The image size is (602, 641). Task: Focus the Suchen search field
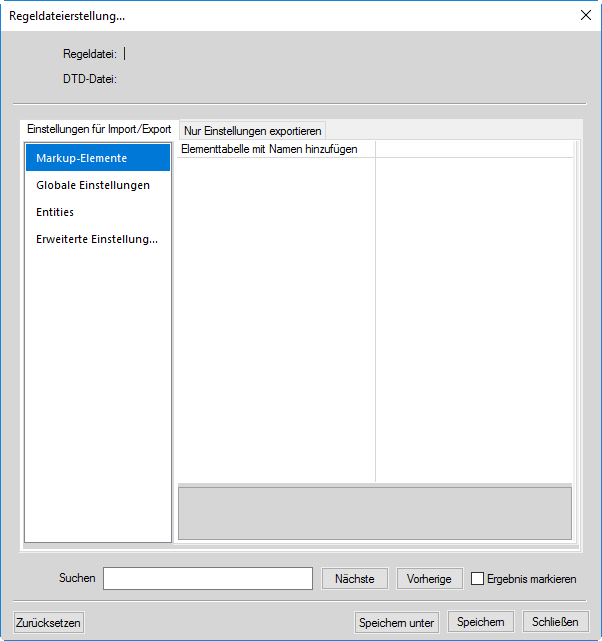[208, 578]
